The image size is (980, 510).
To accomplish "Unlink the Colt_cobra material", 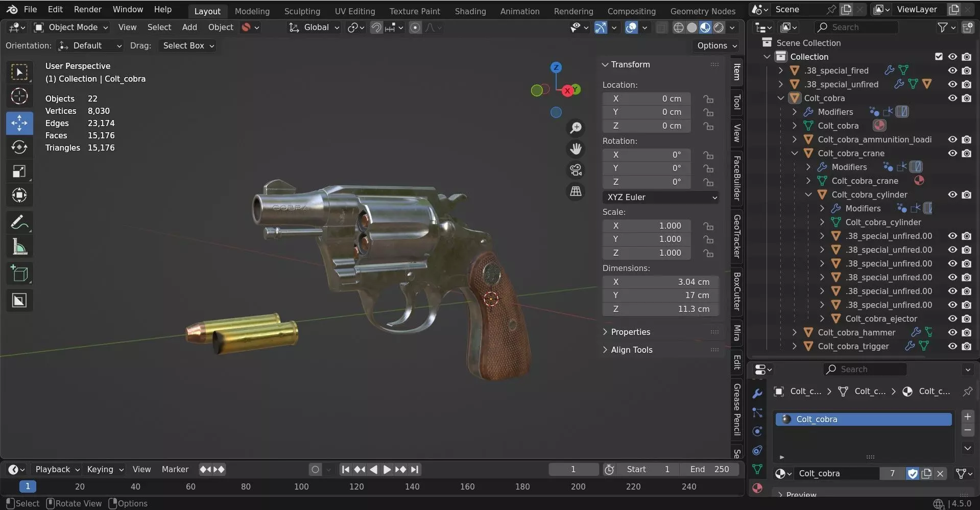I will pos(940,474).
